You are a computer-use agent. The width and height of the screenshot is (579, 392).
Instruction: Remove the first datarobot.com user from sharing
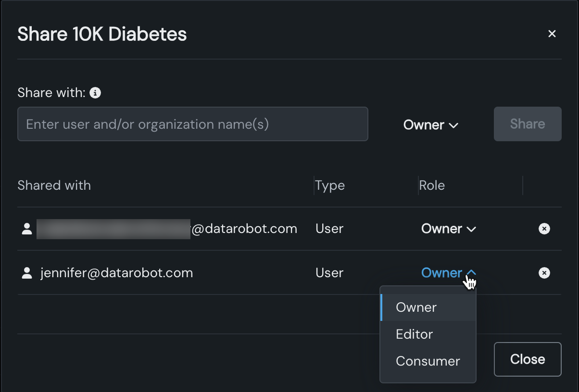point(544,229)
